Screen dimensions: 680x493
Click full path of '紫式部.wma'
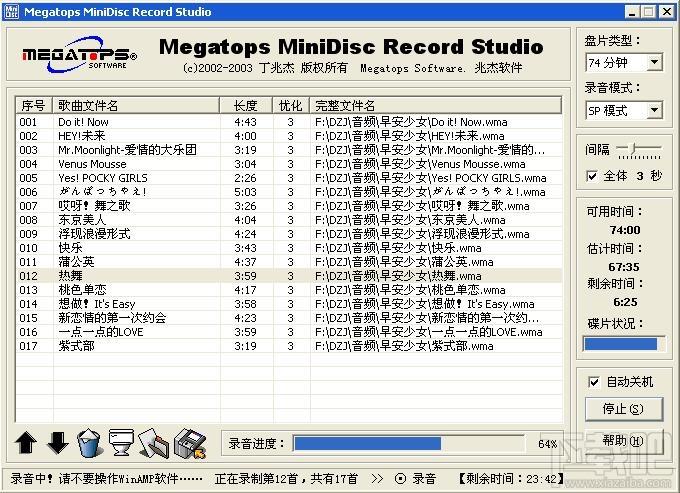pos(404,346)
